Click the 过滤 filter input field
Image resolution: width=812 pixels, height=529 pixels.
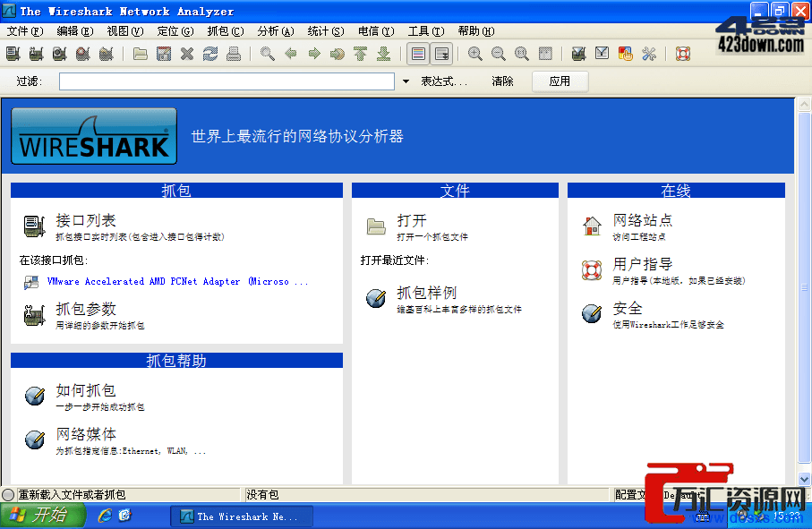[227, 81]
